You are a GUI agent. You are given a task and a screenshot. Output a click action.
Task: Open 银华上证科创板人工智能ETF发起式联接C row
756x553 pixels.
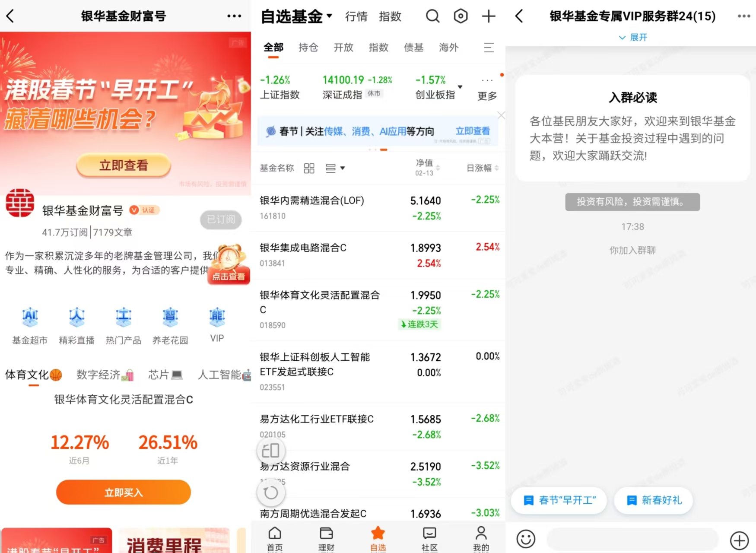point(378,372)
